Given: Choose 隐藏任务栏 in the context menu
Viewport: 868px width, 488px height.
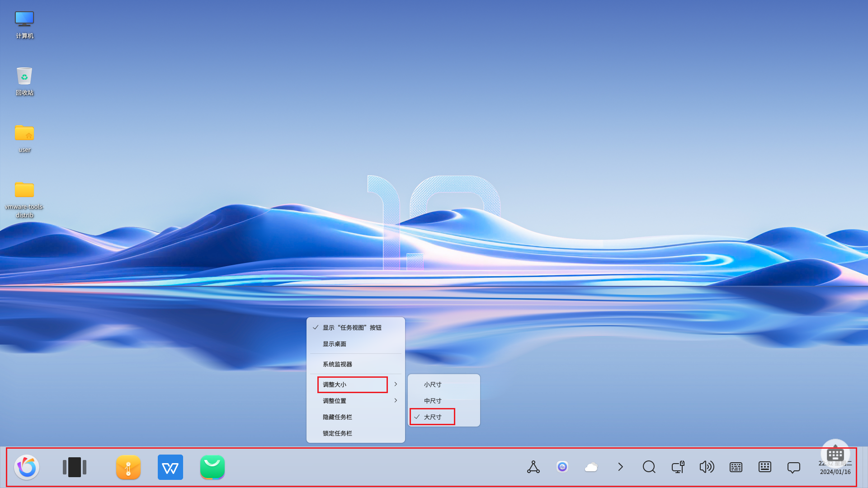Looking at the screenshot, I should (356, 417).
